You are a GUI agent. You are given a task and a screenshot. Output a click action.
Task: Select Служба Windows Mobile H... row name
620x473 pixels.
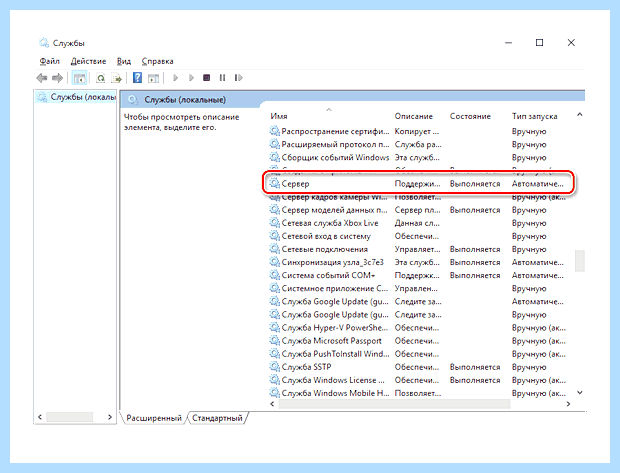(335, 393)
